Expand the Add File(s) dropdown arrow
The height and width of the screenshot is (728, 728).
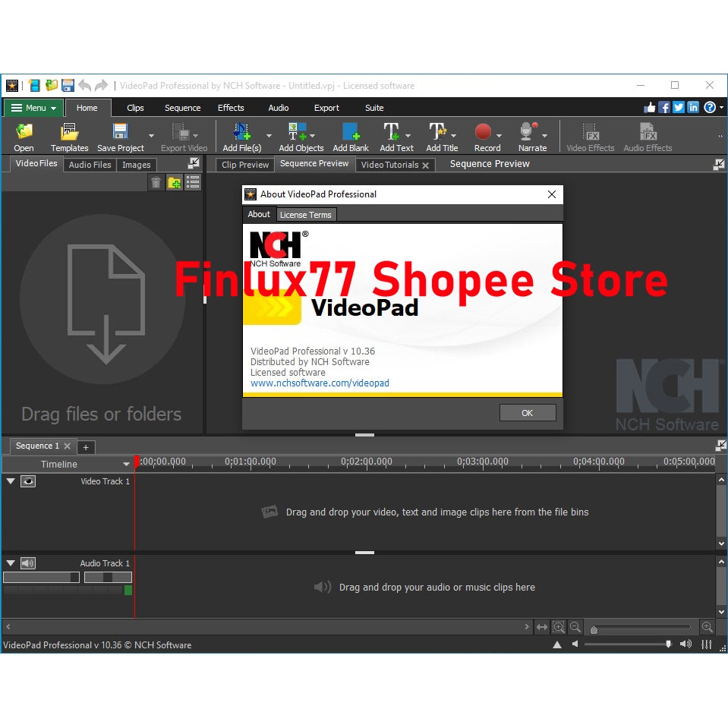click(x=269, y=137)
